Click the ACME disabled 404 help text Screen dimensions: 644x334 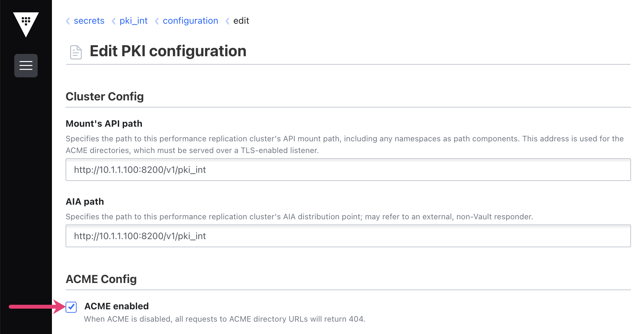pos(225,319)
